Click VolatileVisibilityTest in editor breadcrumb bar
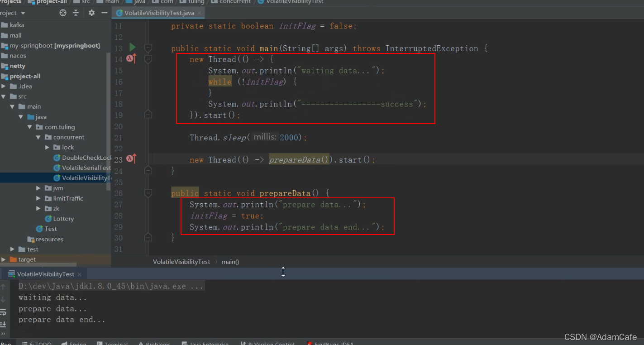Image resolution: width=644 pixels, height=345 pixels. pyautogui.click(x=181, y=262)
